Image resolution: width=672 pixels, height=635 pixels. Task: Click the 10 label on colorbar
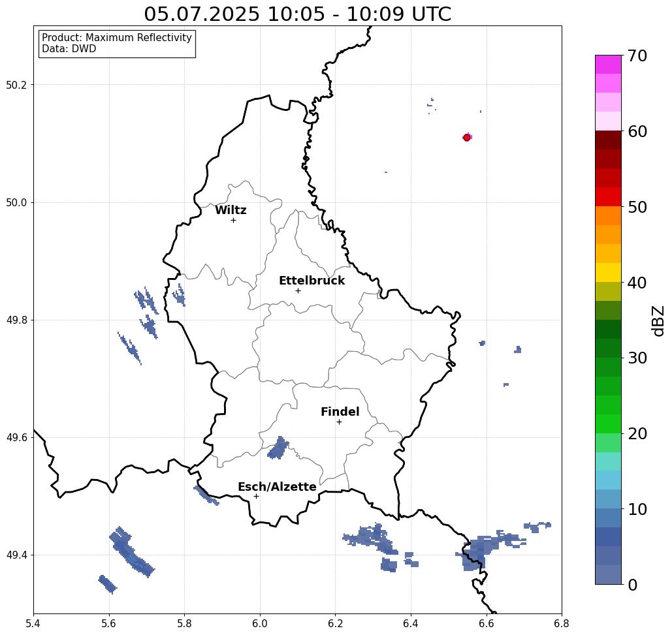pyautogui.click(x=637, y=509)
